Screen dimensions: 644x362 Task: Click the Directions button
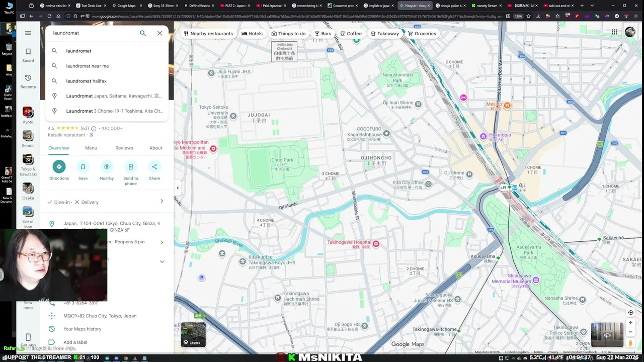tap(59, 170)
